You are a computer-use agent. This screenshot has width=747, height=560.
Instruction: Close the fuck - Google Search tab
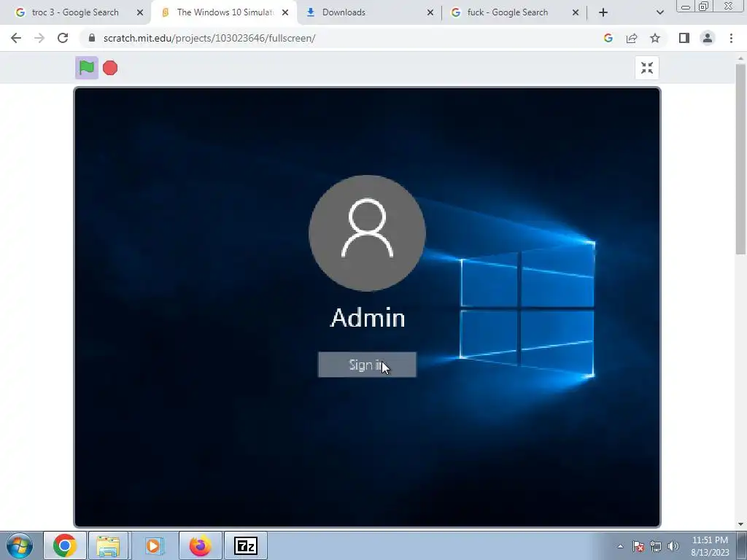tap(576, 12)
